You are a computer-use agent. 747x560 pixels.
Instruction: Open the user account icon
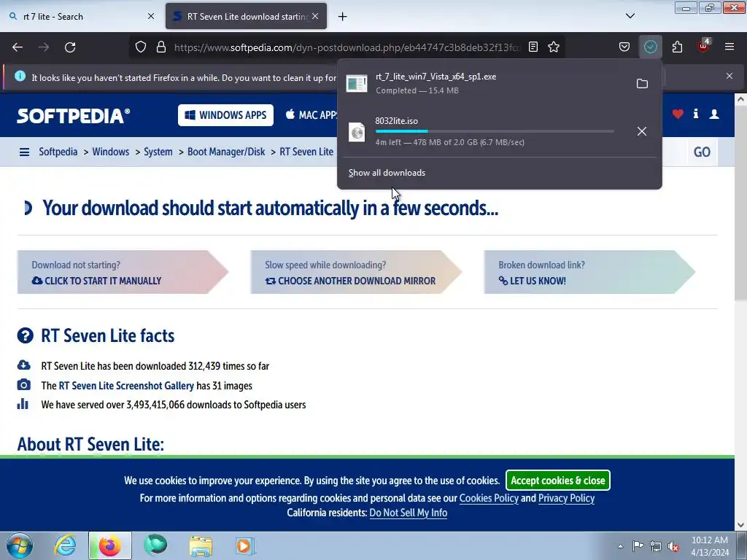coord(714,114)
